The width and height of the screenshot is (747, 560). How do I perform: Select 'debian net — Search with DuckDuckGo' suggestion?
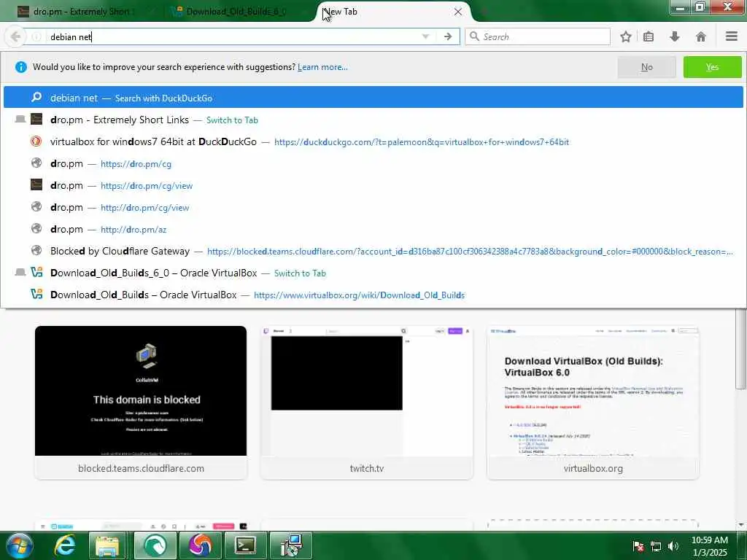[x=373, y=98]
